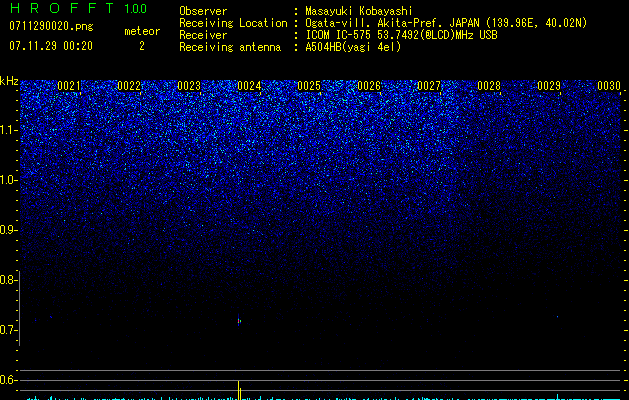The width and height of the screenshot is (629, 400).
Task: Click the 0029 time marker
Action: (549, 86)
